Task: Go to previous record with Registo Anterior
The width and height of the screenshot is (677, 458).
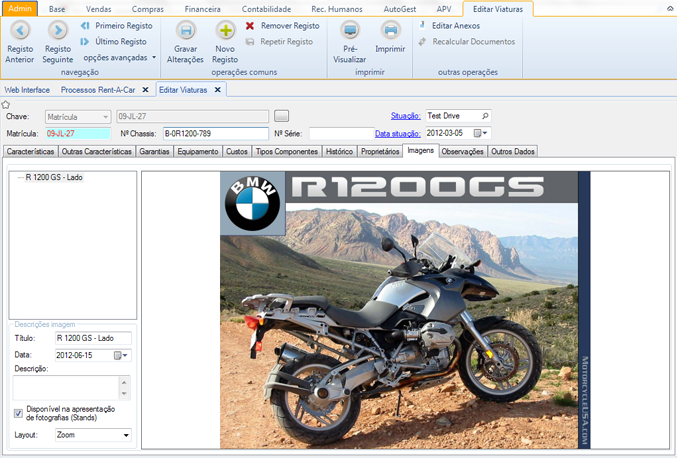Action: pyautogui.click(x=19, y=32)
